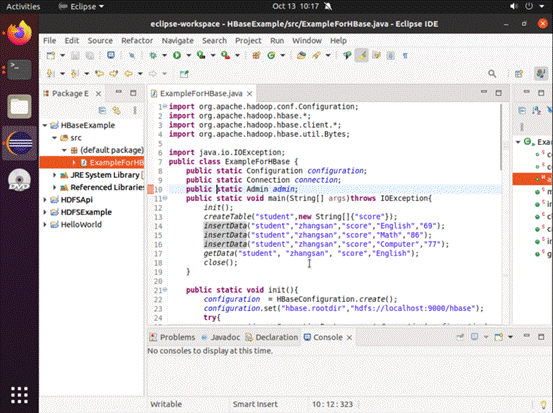
Task: Click the line 10 error marker
Action: (150, 189)
